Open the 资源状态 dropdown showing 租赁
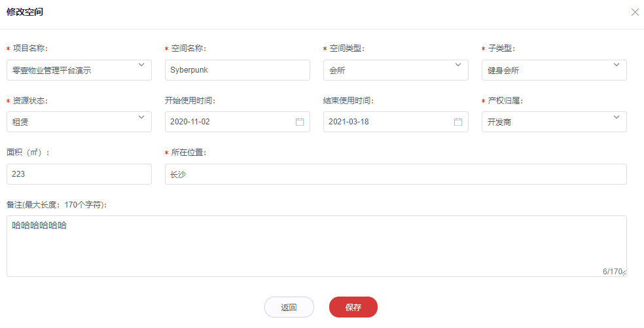 79,122
